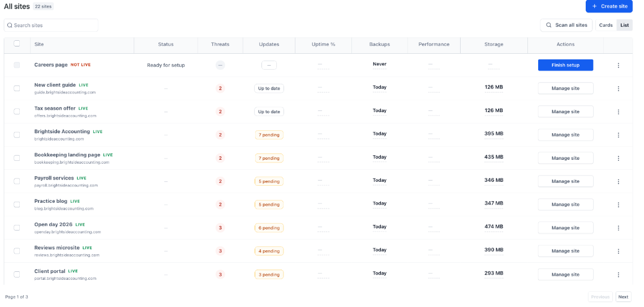Open the three-dot menu for Careers page
This screenshot has height=307, width=644.
618,65
